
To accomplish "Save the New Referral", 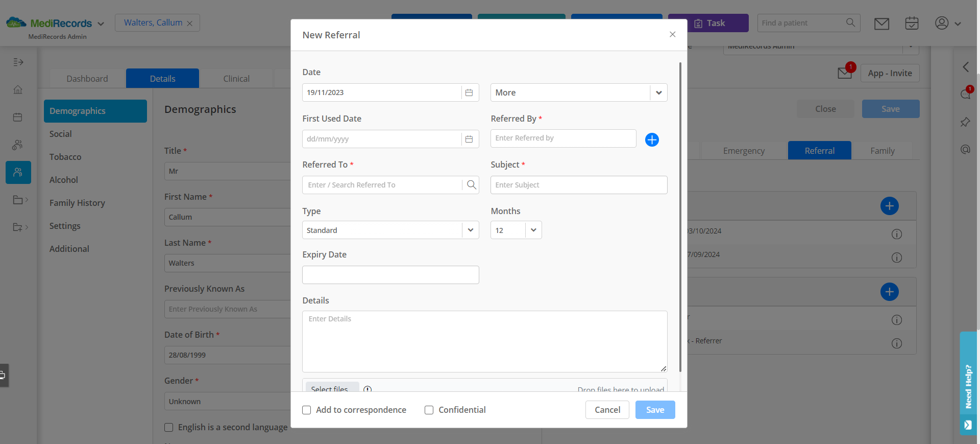I will pos(655,410).
